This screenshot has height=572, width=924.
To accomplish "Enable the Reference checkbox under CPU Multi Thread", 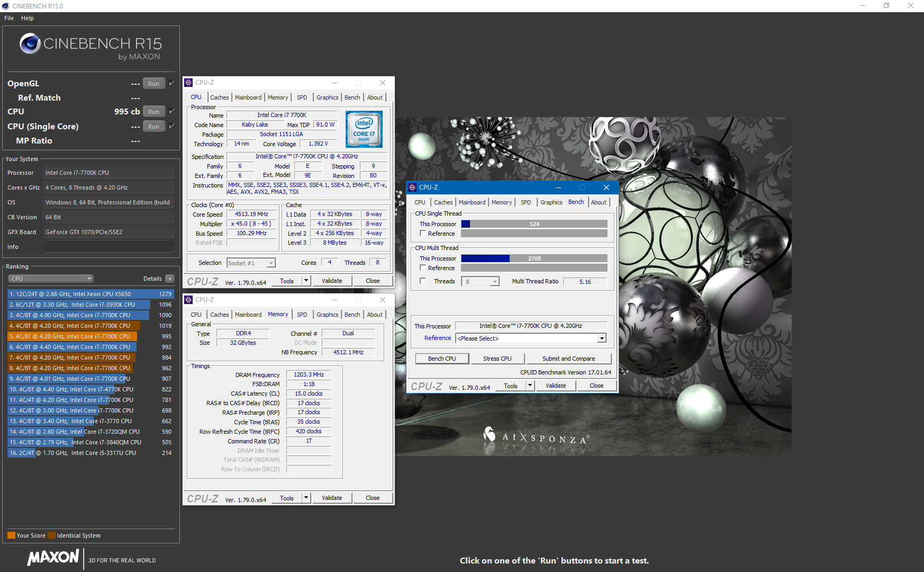I will coord(423,268).
